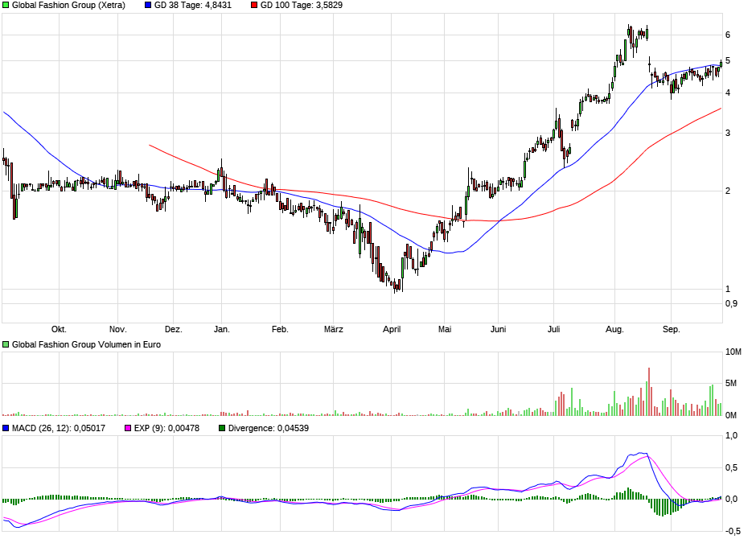Screen dimensions: 756x539
Task: Click the green Volumen in Euro legend swatch
Action: coord(6,344)
